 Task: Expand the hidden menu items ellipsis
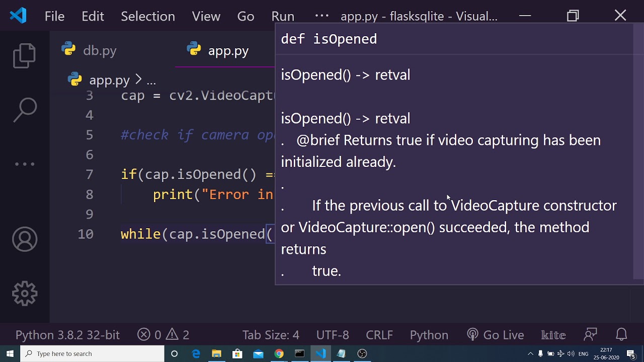coord(321,16)
